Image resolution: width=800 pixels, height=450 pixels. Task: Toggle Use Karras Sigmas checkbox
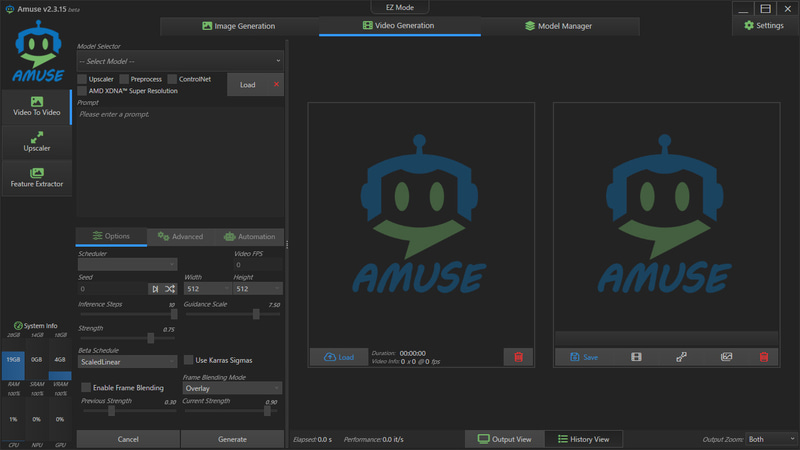click(x=188, y=360)
